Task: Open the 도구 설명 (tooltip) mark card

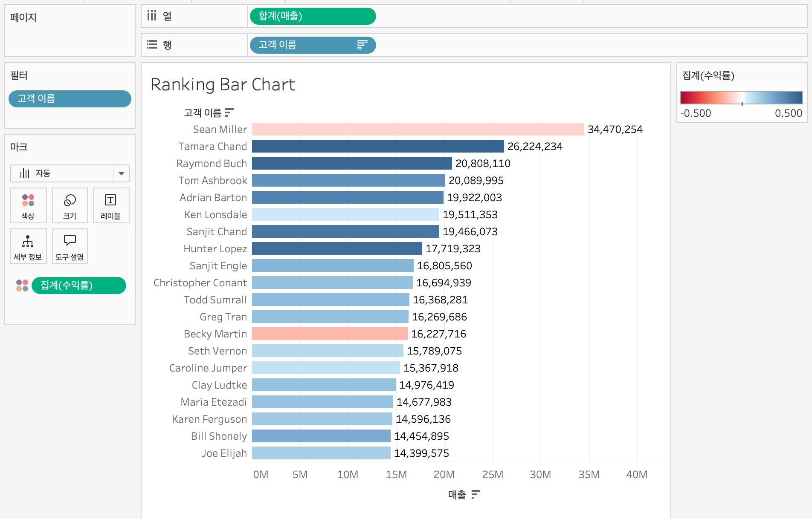Action: (70, 246)
